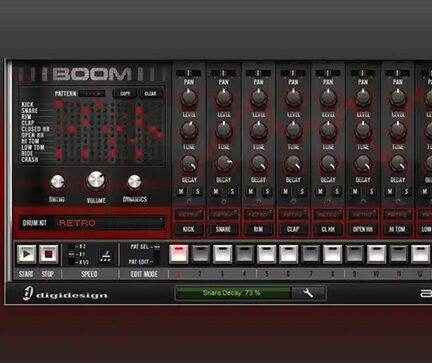Click the Hi Tom channel Decay knob
Screen dimensions: 432x363
[x=398, y=163]
